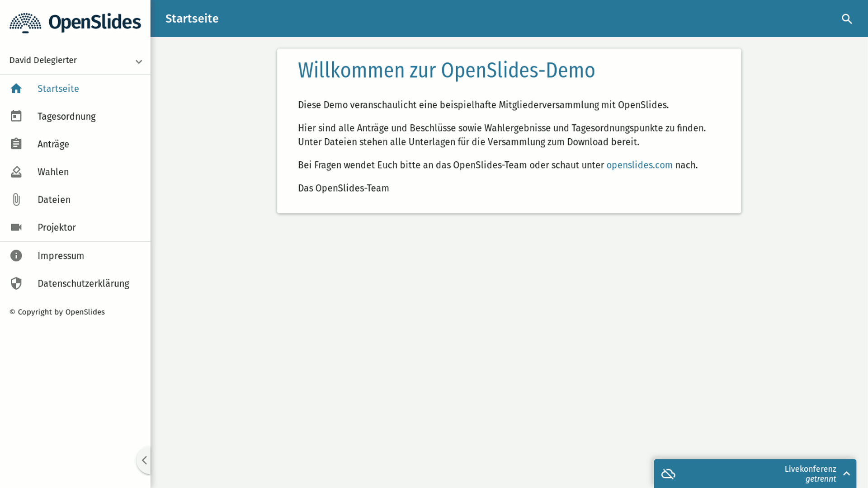Click the info icon for Impressum
868x488 pixels.
pyautogui.click(x=16, y=256)
